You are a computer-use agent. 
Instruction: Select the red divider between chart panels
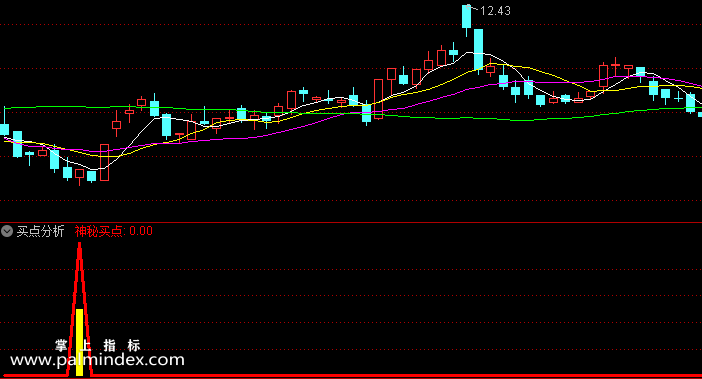[351, 222]
